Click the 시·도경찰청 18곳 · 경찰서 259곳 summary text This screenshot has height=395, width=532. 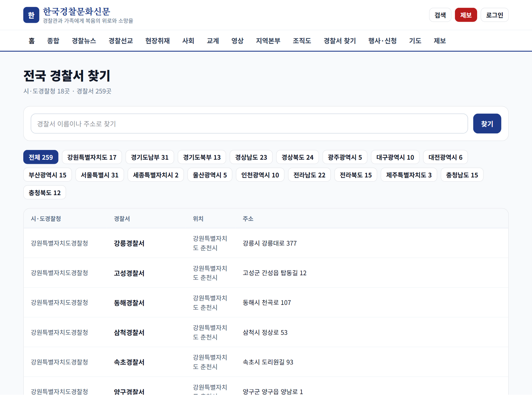pos(67,91)
